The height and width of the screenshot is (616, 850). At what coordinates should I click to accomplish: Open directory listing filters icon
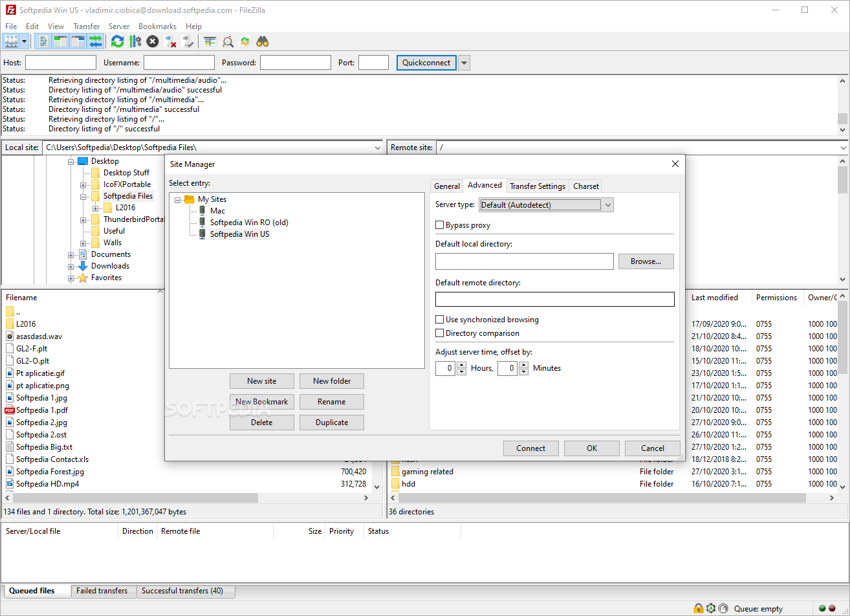point(210,41)
